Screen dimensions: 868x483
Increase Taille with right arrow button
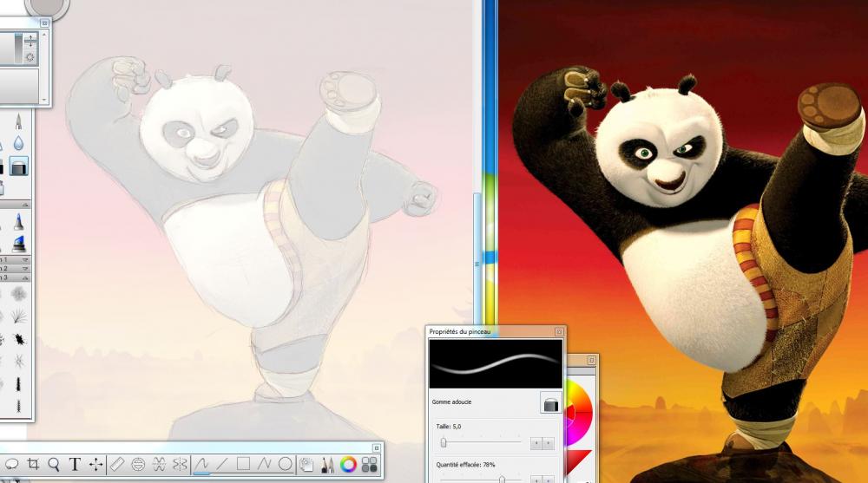pyautogui.click(x=548, y=443)
